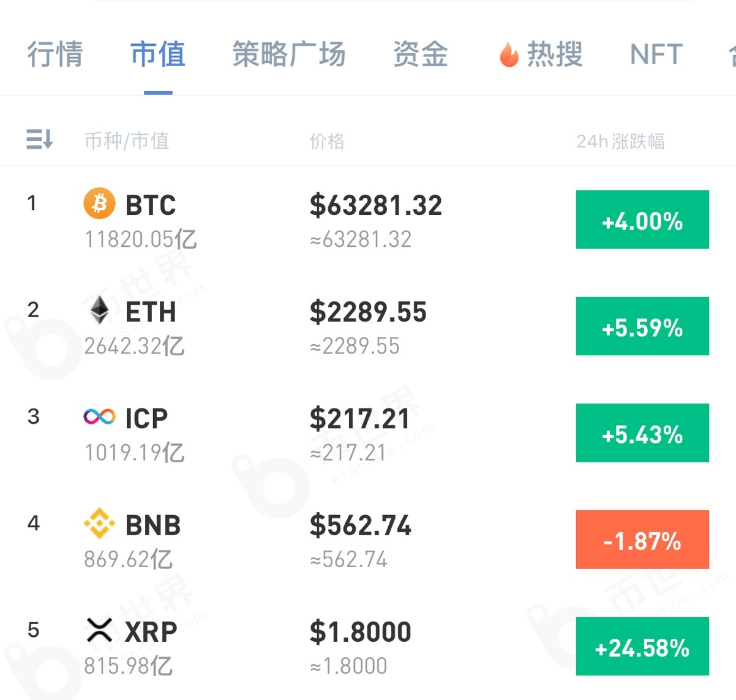The height and width of the screenshot is (700, 736).
Task: Open the Bitcoin coin logo
Action: coord(99,203)
